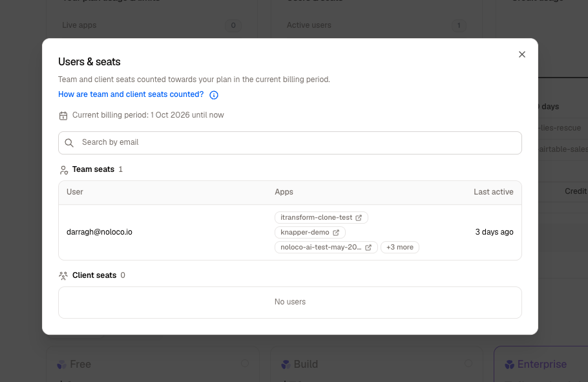
Task: Select darragh@noloco.io user row
Action: click(290, 232)
